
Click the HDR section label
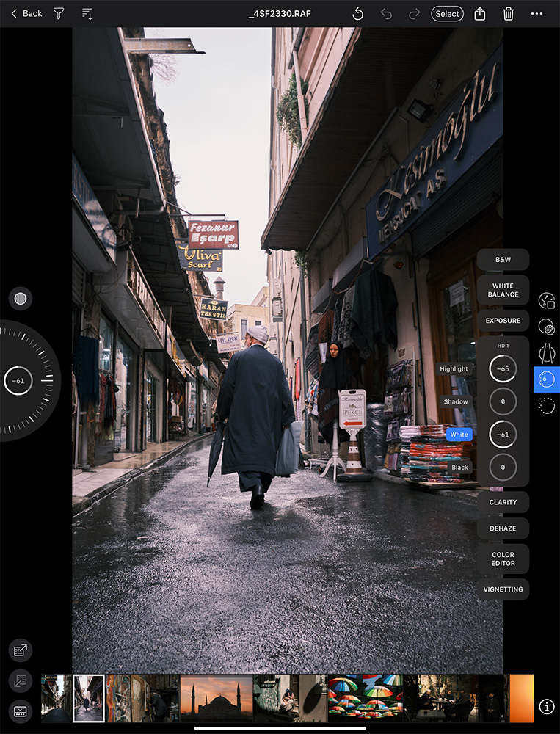pyautogui.click(x=503, y=346)
